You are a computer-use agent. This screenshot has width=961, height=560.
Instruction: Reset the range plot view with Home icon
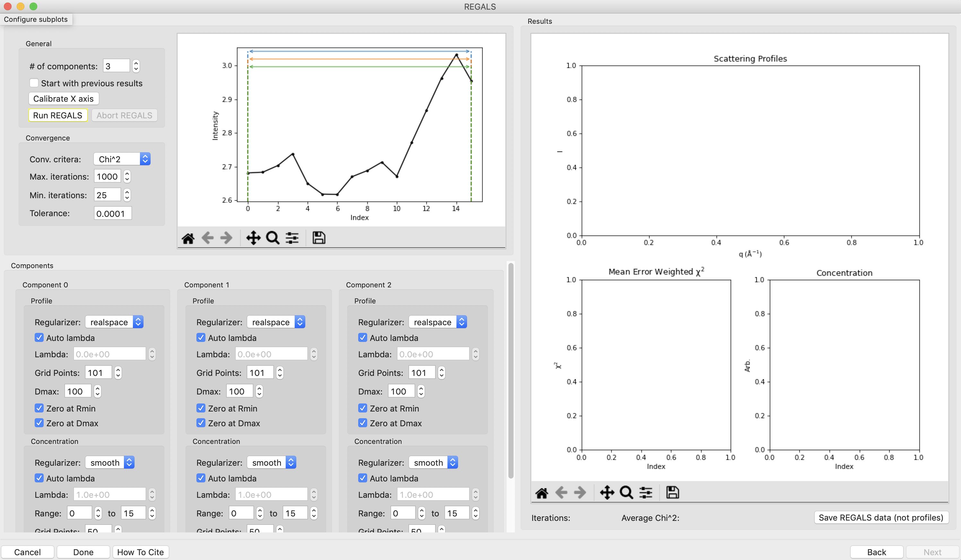click(188, 238)
